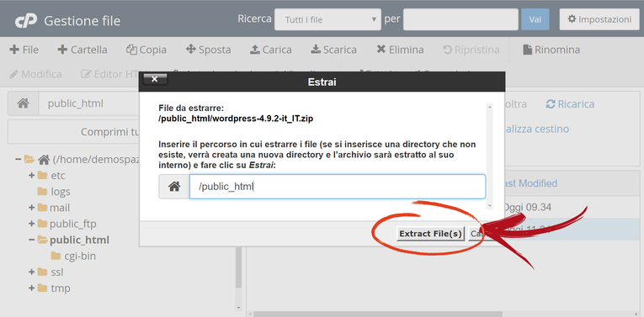Click the Ricarica reload link
Viewport: 644px width, 317px height.
click(570, 103)
